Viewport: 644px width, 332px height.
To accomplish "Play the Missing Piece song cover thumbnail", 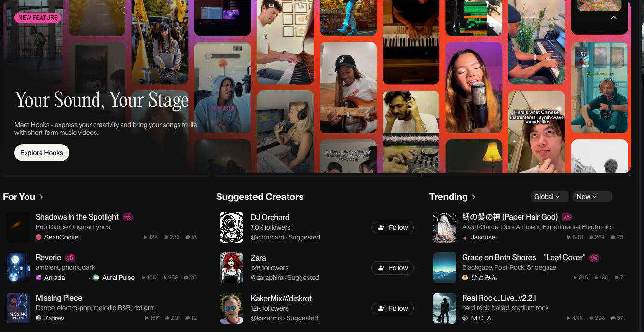I will [x=18, y=308].
